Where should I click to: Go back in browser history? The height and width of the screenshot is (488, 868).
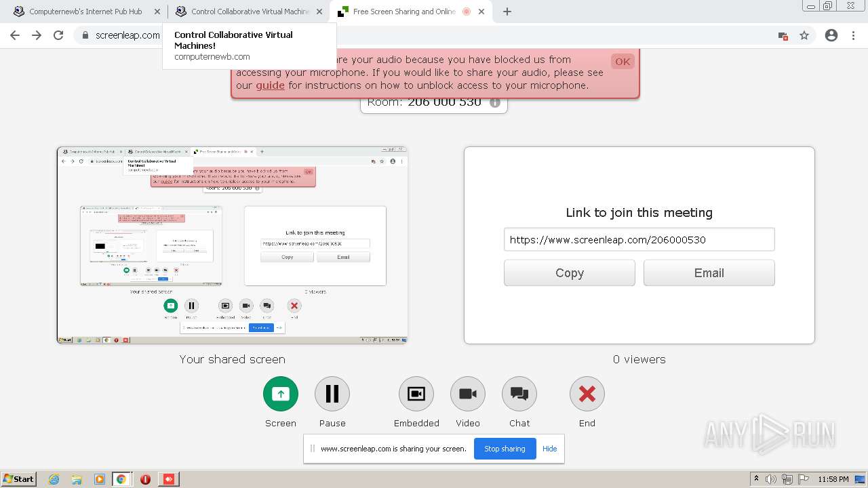15,35
